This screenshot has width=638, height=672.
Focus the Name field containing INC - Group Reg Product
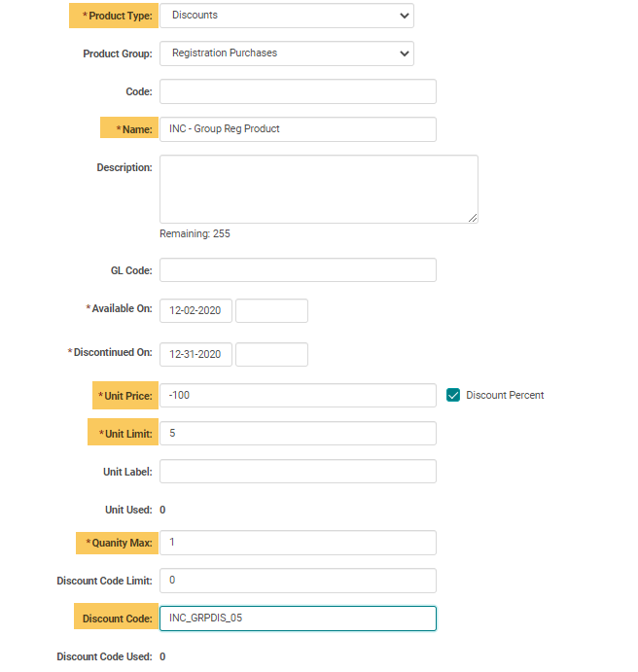click(x=298, y=129)
